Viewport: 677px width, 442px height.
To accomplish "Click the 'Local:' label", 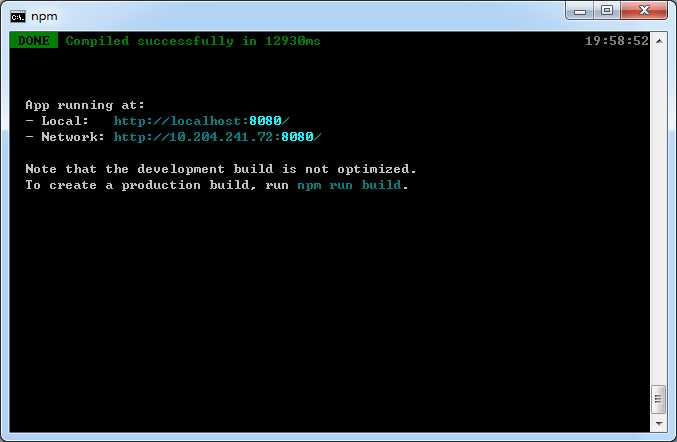I will click(x=65, y=121).
